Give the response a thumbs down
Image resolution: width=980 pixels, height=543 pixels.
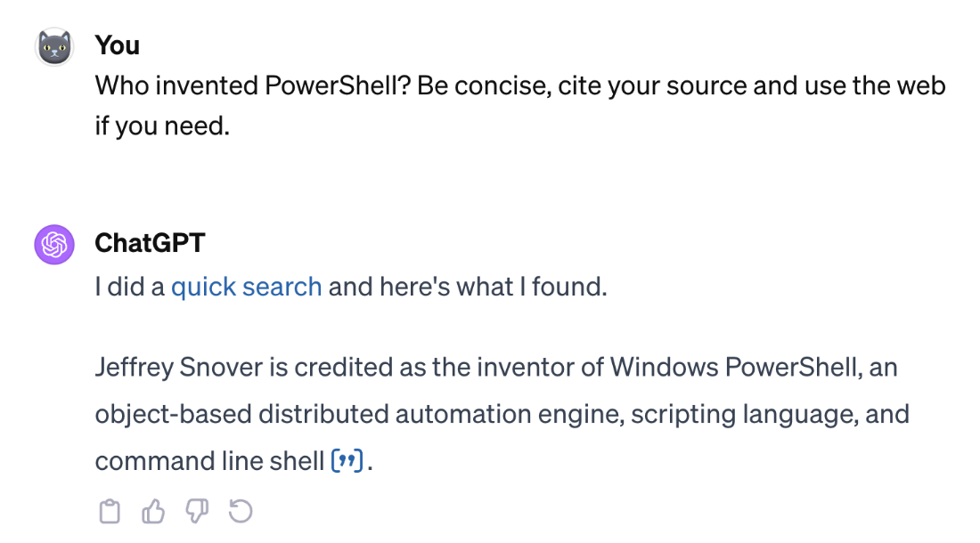coord(197,512)
